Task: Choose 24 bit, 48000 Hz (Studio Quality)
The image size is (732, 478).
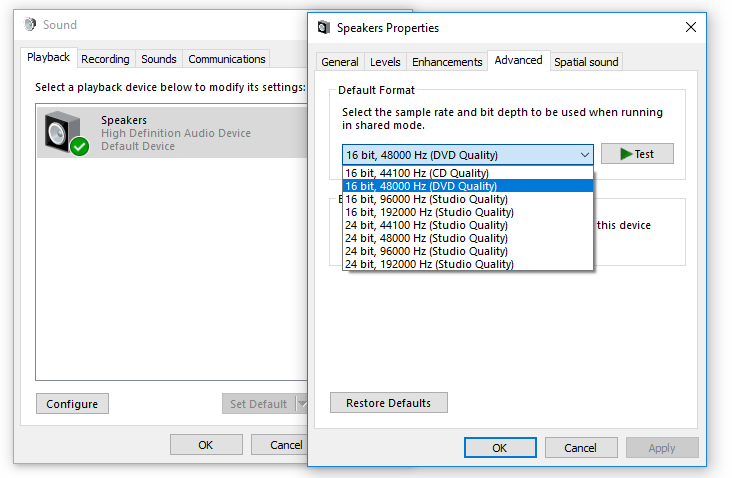Action: 468,239
